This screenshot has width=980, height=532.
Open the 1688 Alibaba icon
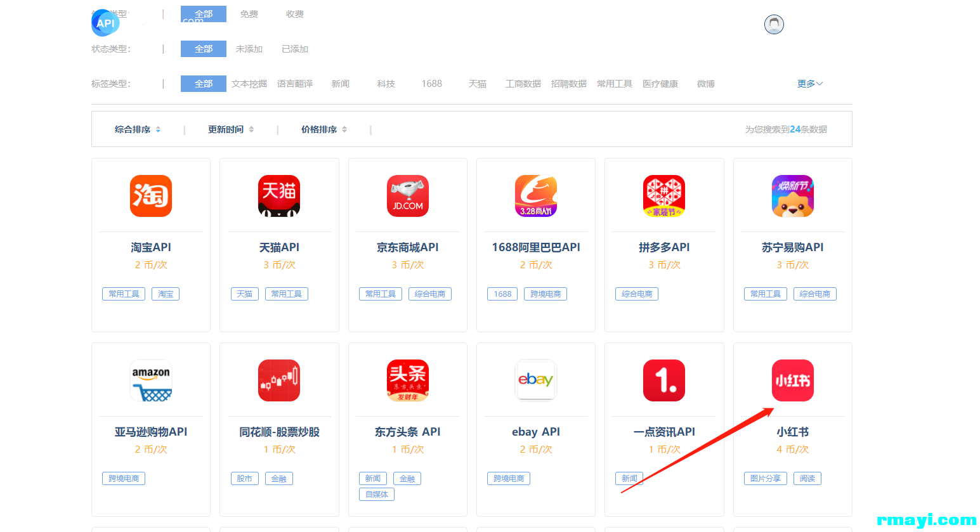pos(536,196)
